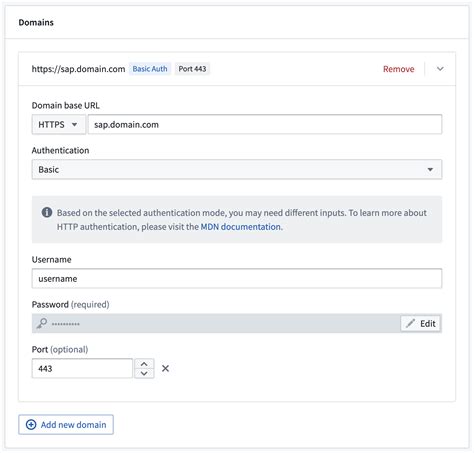Open the MDN documentation link

pos(241,227)
